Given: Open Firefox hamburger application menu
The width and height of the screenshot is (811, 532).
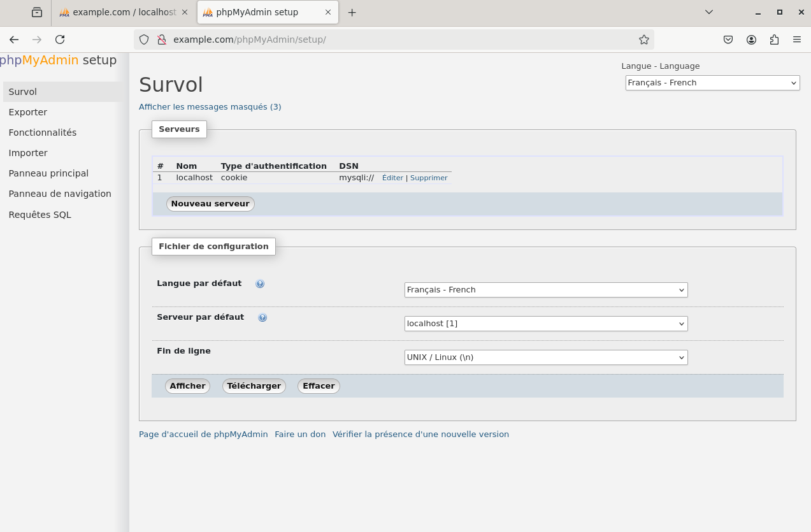Looking at the screenshot, I should coord(797,40).
